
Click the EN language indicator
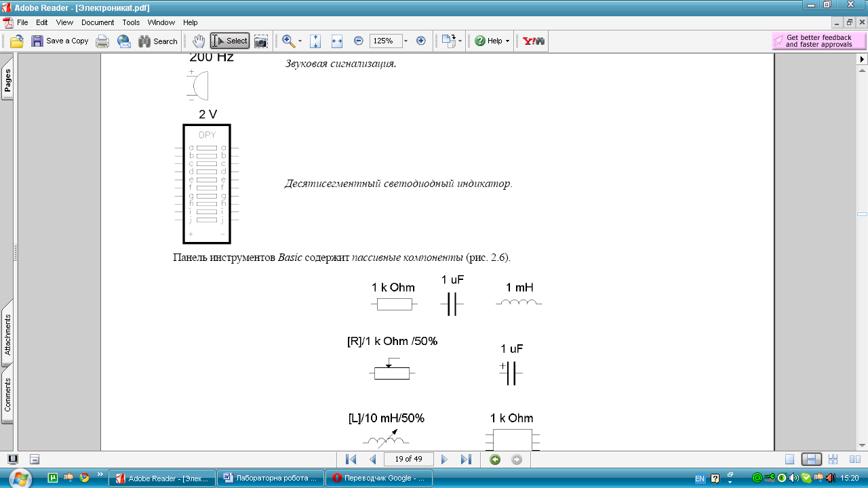(699, 478)
